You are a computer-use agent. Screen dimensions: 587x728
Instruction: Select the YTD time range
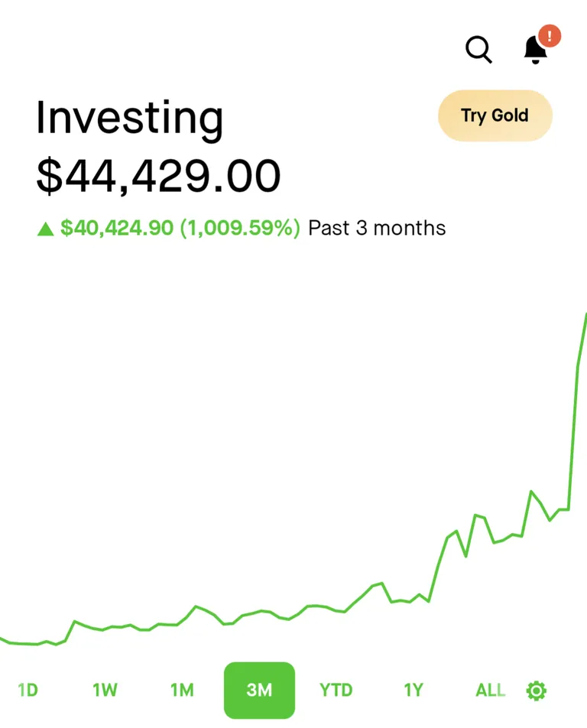tap(336, 690)
